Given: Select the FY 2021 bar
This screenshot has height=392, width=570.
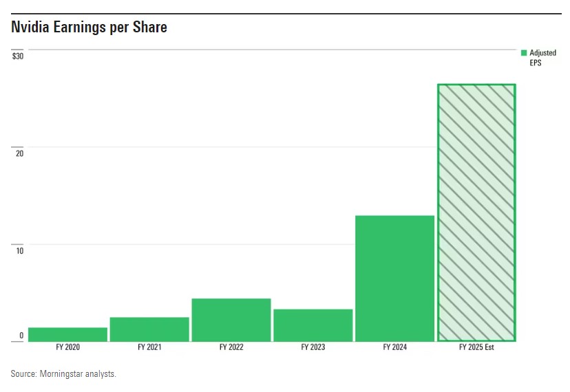Looking at the screenshot, I should [149, 329].
